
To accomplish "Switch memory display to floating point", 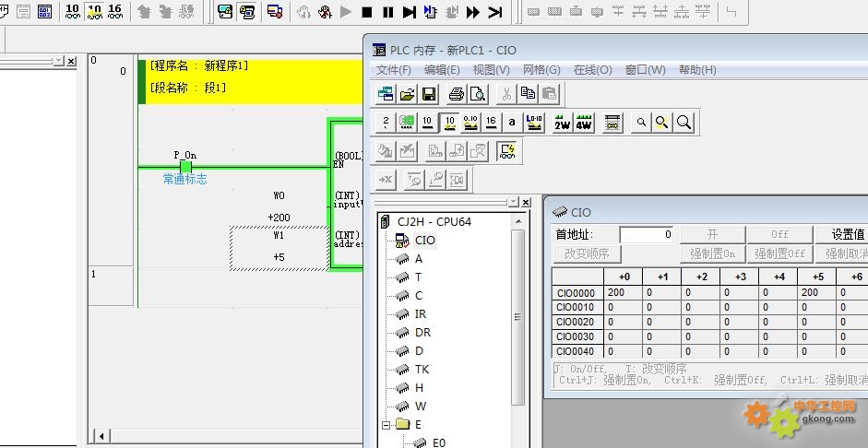I will [470, 123].
